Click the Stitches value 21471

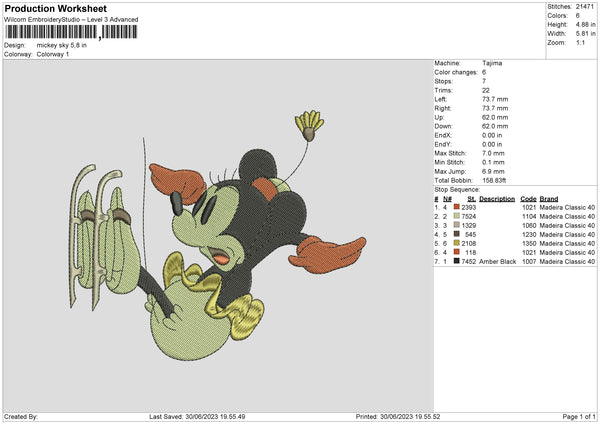[x=585, y=7]
